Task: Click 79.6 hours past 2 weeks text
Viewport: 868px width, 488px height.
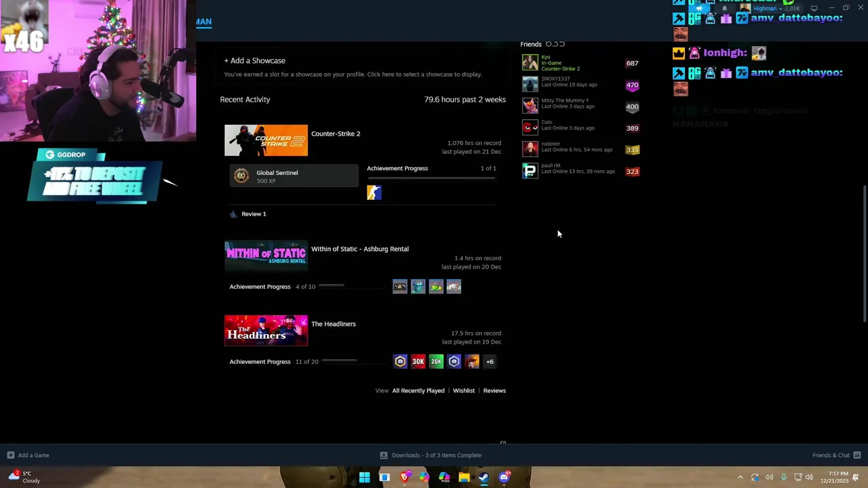Action: 465,100
